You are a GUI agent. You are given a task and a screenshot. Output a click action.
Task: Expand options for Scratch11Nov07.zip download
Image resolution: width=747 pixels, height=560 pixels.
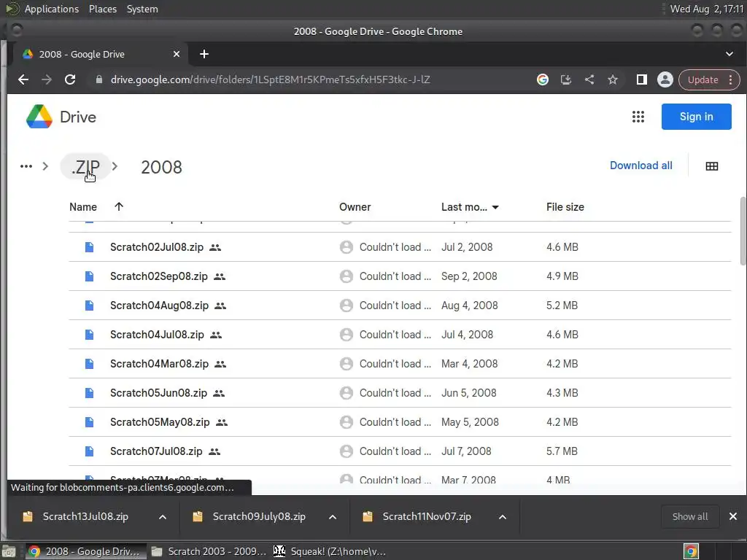click(502, 517)
